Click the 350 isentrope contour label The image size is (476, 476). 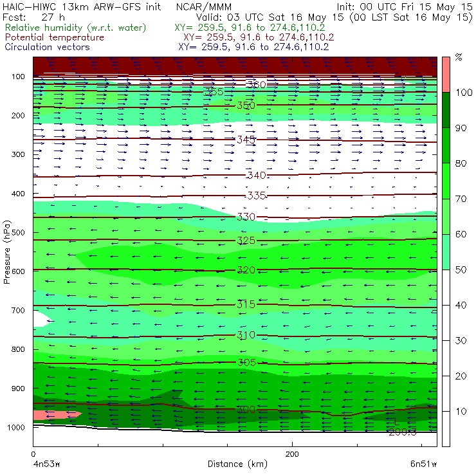click(x=246, y=105)
